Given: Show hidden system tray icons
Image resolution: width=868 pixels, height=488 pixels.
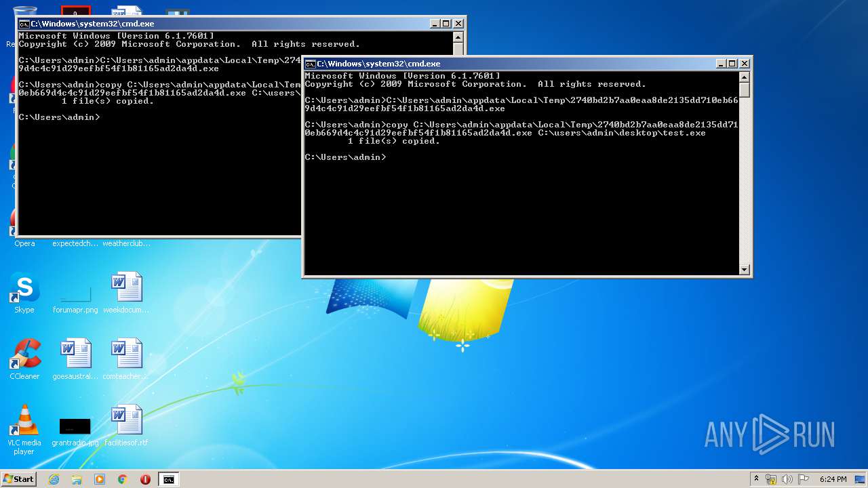Looking at the screenshot, I should pyautogui.click(x=756, y=479).
